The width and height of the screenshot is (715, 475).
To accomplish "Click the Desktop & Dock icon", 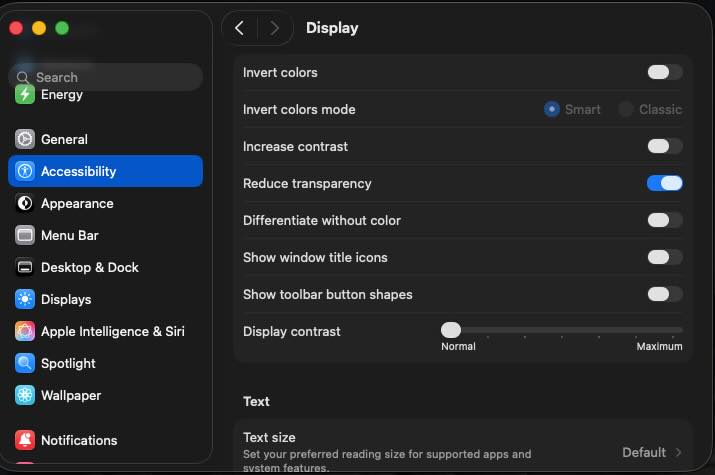I will 25,267.
